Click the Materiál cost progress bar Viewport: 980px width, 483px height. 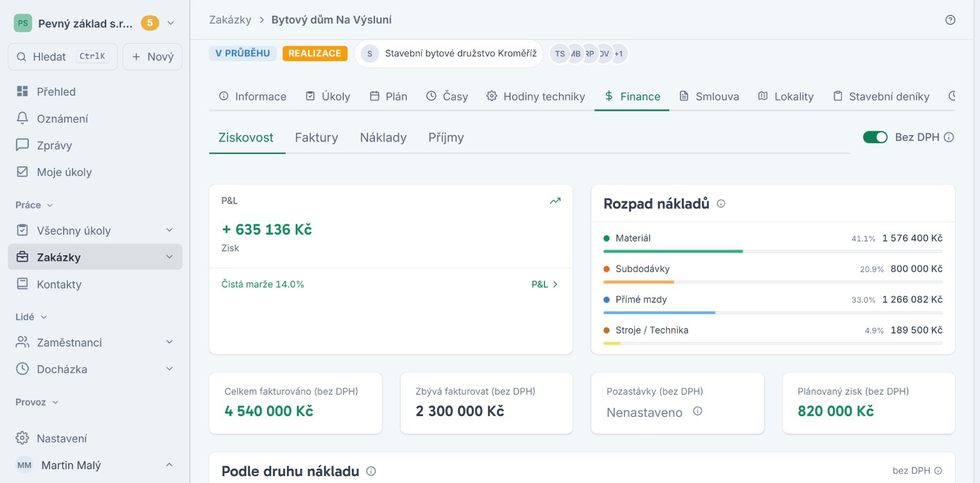(773, 251)
